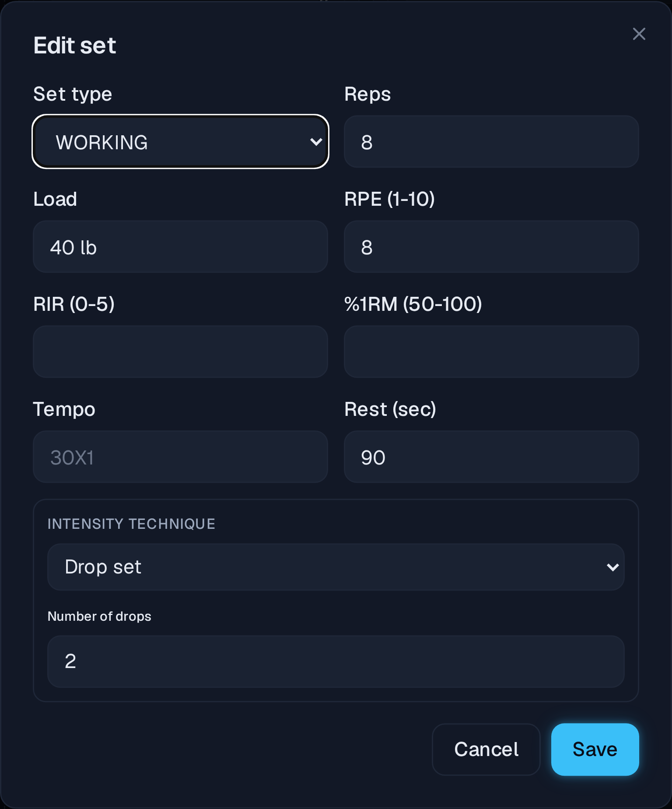Click the chevron arrow beside WORKING

pos(316,142)
